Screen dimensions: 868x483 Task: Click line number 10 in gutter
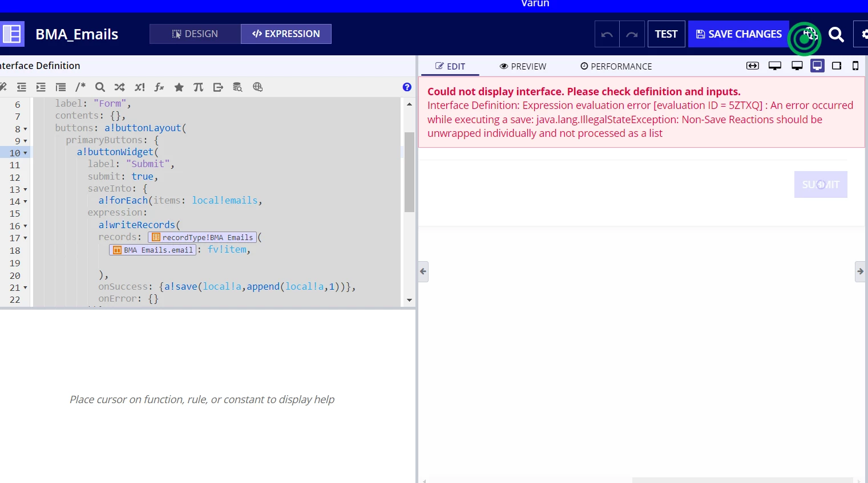(15, 153)
